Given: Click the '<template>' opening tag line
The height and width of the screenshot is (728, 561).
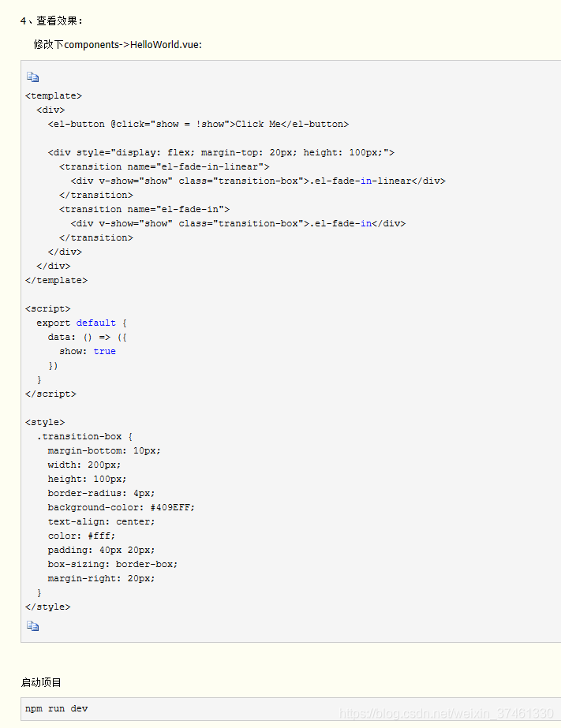Looking at the screenshot, I should (x=54, y=95).
